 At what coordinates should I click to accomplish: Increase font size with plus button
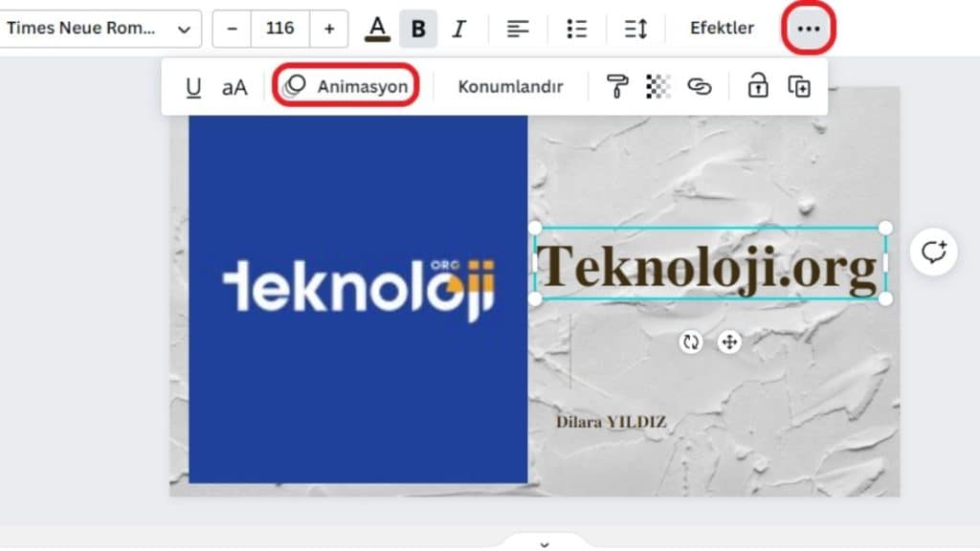(329, 29)
